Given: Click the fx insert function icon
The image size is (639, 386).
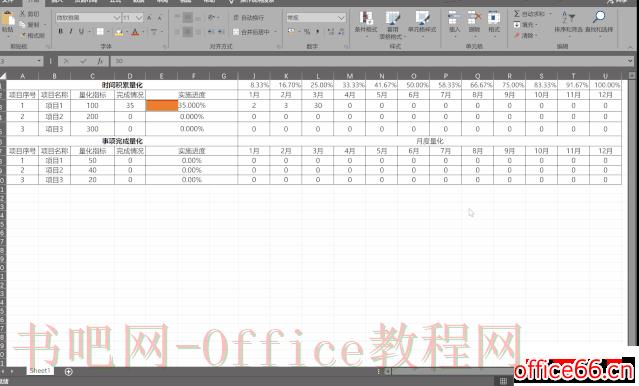Looking at the screenshot, I should [x=100, y=61].
